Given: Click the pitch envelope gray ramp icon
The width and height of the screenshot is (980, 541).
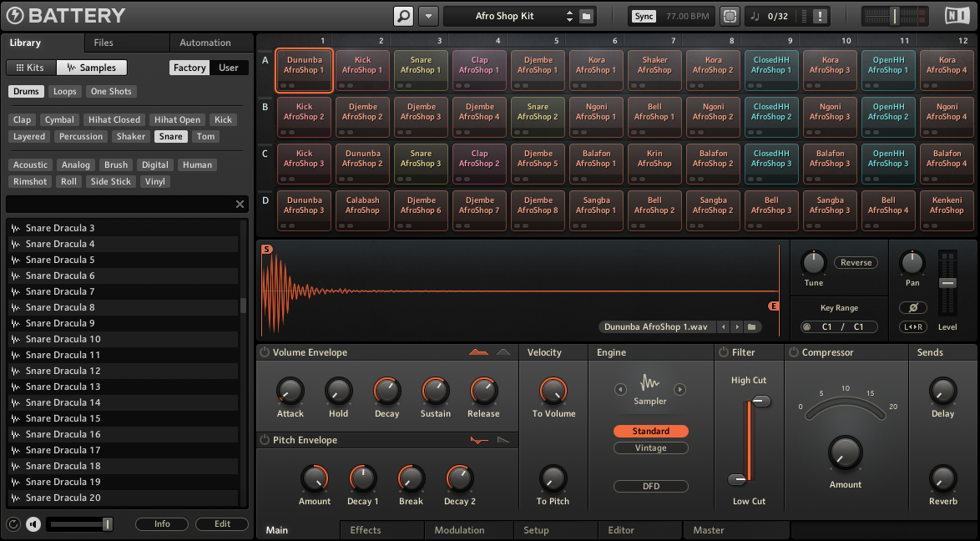Looking at the screenshot, I should pos(503,440).
